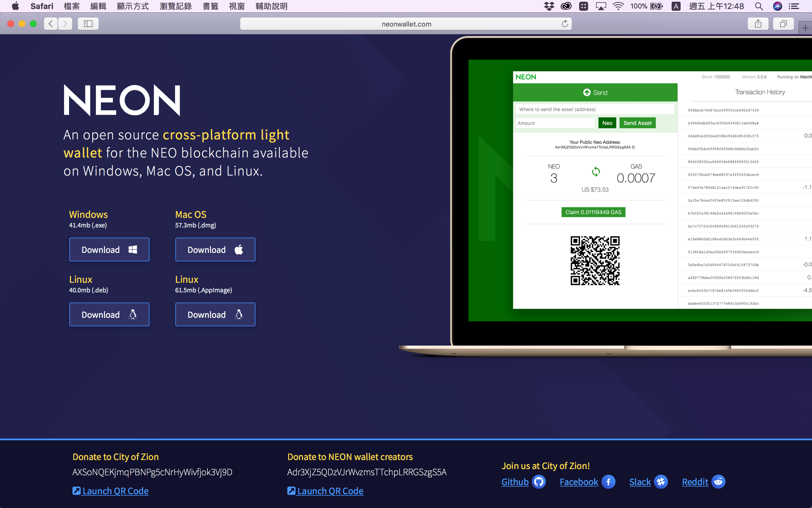Add a new tab with plus button

click(805, 28)
